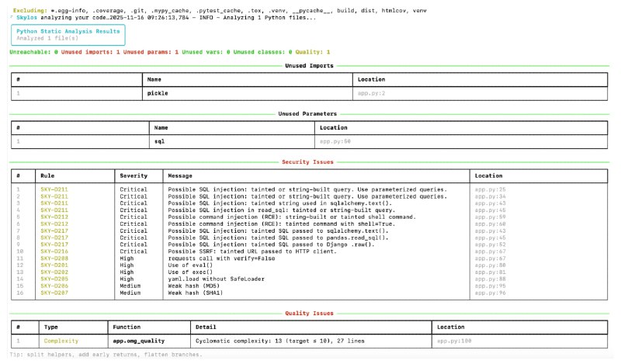The width and height of the screenshot is (621, 364).
Task: Open the app.py:2 location for pickle
Action: coord(371,93)
